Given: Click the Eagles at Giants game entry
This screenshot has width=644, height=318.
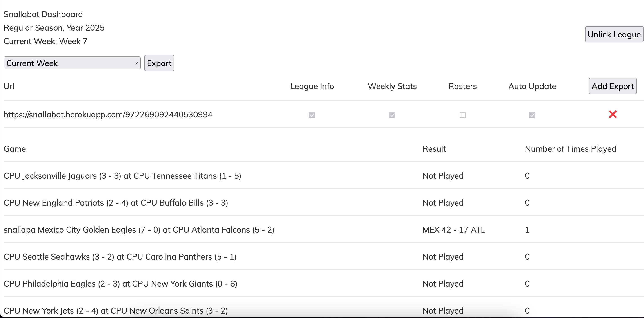Looking at the screenshot, I should pyautogui.click(x=120, y=284).
